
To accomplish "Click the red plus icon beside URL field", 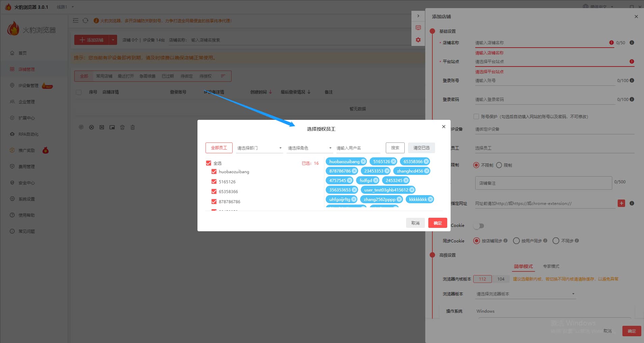I will pyautogui.click(x=621, y=203).
